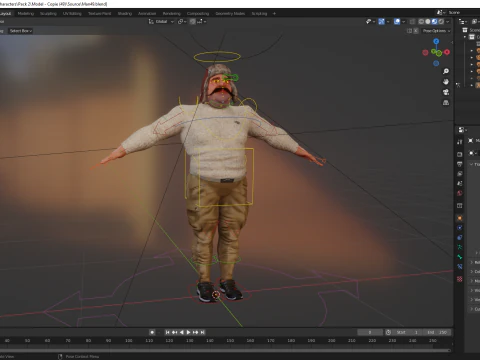Click the viewport zoom magnifier icon
This screenshot has height=360, width=480.
click(446, 71)
